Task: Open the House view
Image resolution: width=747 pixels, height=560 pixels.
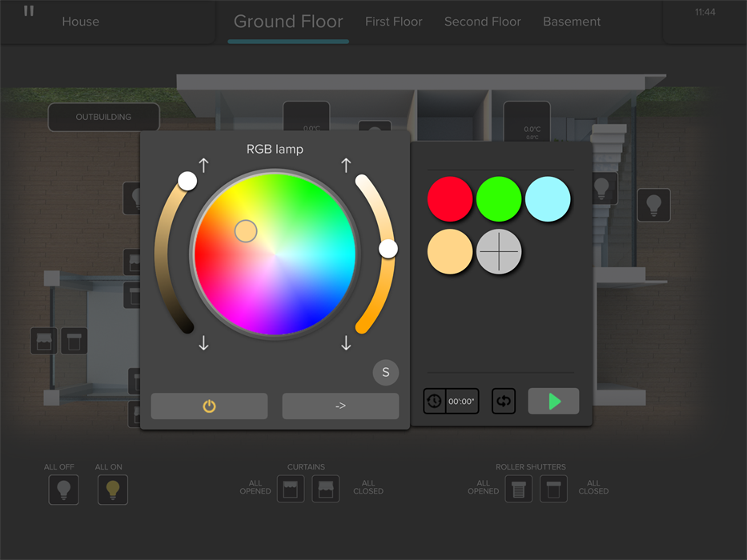Action: pyautogui.click(x=81, y=22)
